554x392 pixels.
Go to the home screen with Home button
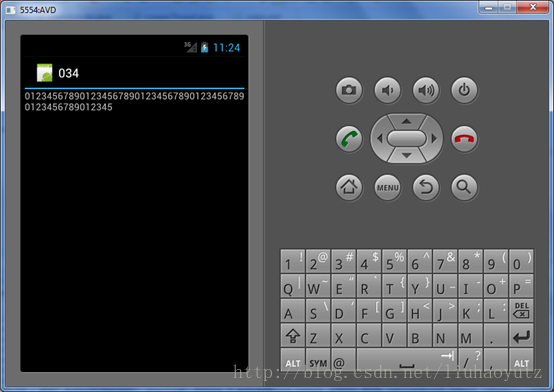[x=349, y=187]
